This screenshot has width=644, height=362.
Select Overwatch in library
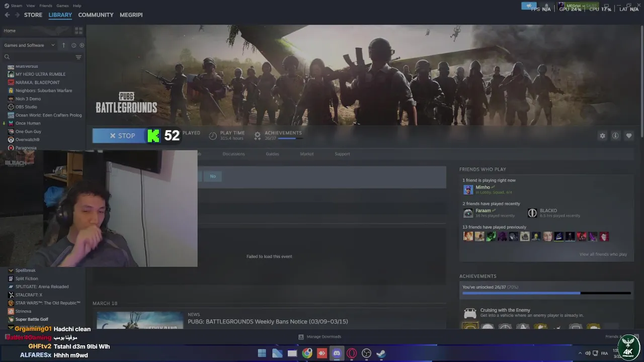(x=27, y=140)
